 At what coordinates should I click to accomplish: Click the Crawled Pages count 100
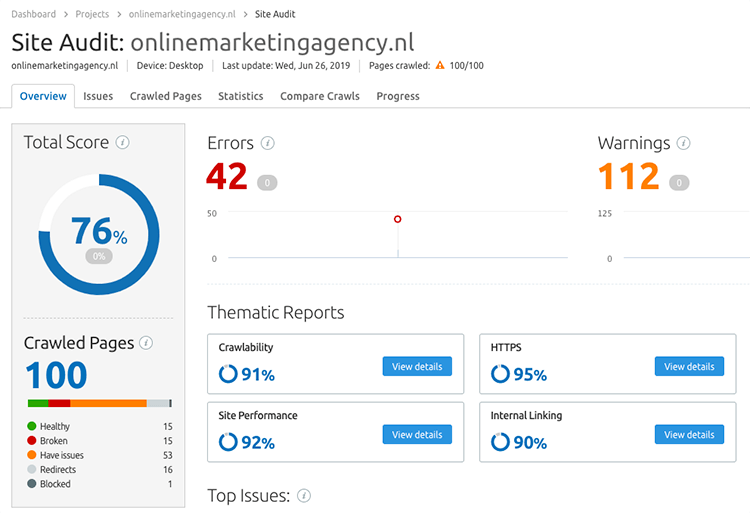pyautogui.click(x=56, y=375)
